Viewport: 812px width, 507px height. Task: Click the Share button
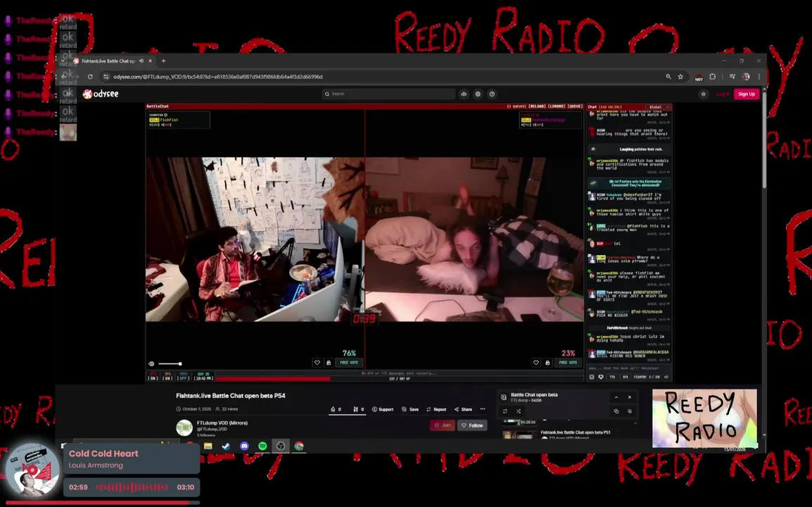pyautogui.click(x=464, y=409)
